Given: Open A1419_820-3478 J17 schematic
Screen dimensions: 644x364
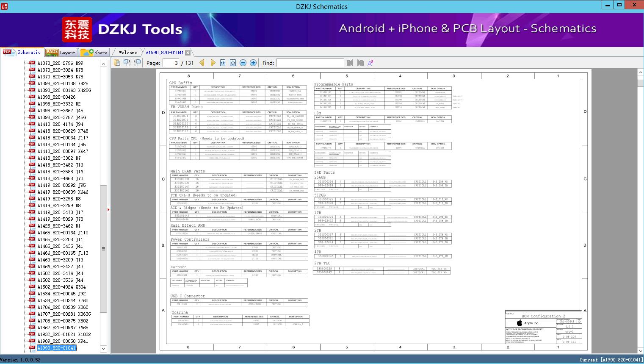Looking at the screenshot, I should point(60,212).
